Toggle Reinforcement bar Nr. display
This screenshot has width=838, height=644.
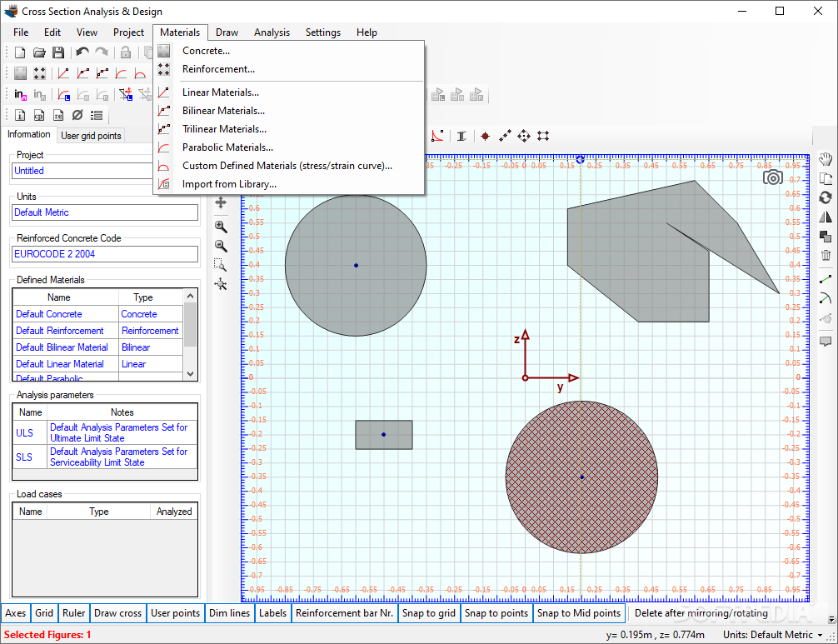pos(345,613)
